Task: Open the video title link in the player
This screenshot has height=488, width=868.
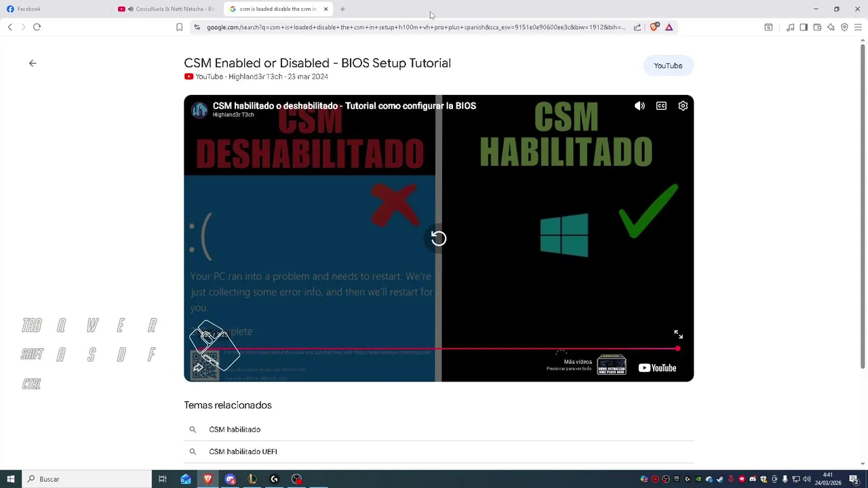Action: 344,106
